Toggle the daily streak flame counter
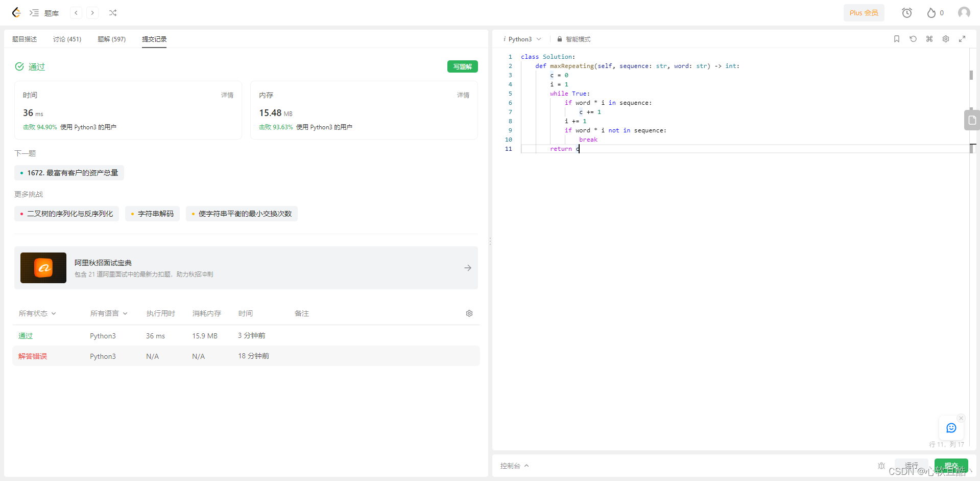980x481 pixels. pyautogui.click(x=934, y=13)
